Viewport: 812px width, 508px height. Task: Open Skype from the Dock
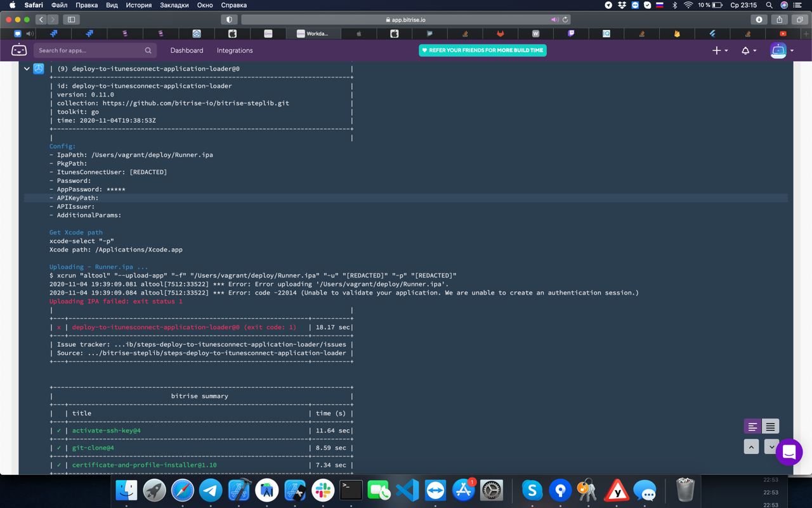(x=532, y=490)
